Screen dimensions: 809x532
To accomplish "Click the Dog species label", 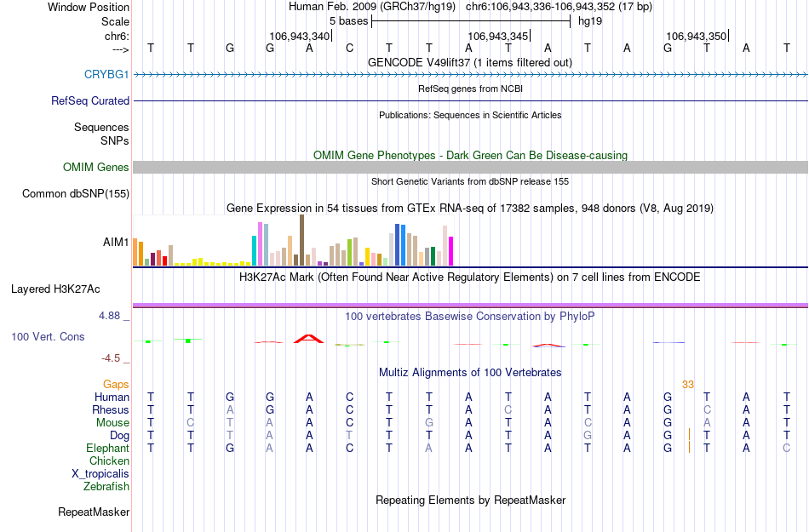I will pos(120,436).
